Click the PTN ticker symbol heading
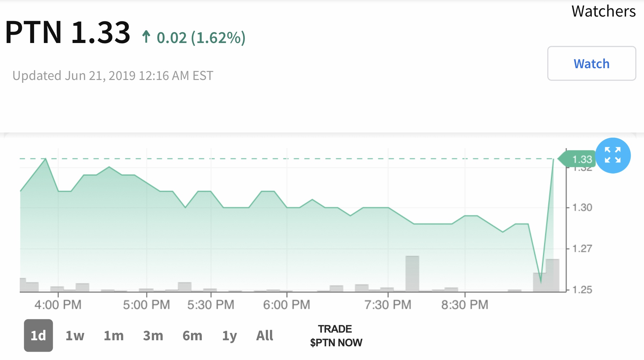 33,32
